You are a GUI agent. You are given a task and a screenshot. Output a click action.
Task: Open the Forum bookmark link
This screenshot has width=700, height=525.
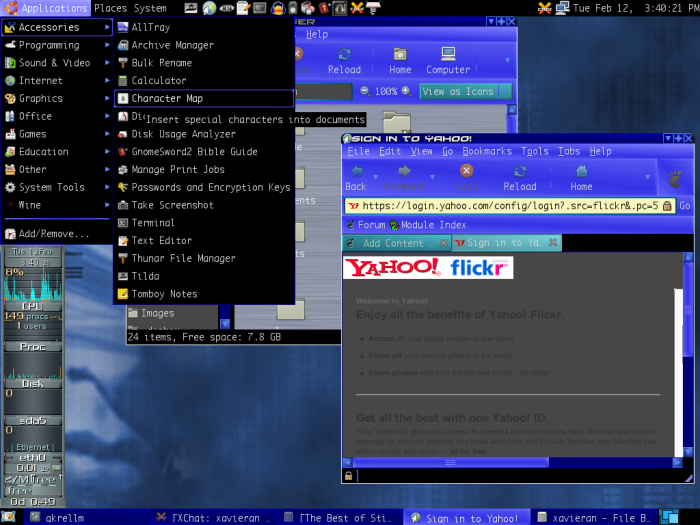367,225
